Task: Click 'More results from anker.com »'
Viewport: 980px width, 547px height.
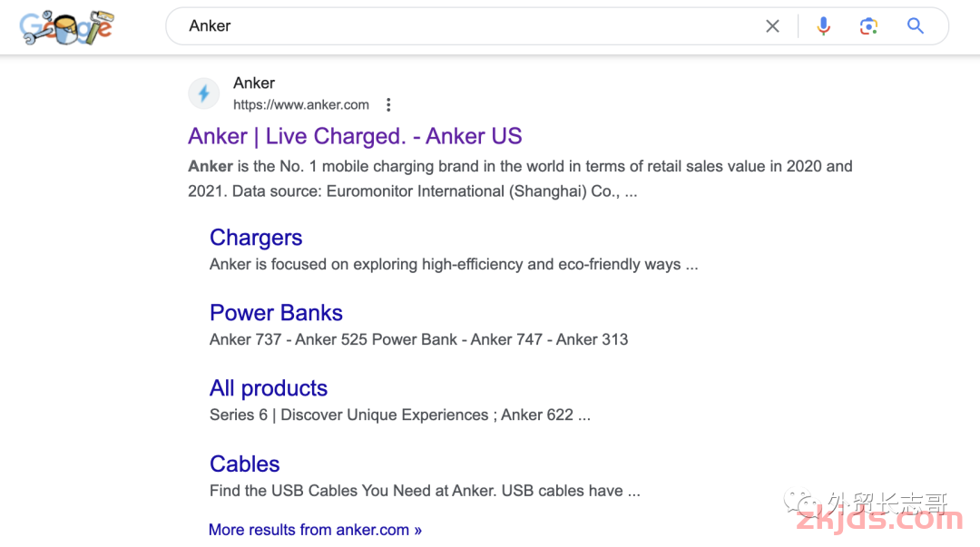Action: pyautogui.click(x=315, y=530)
